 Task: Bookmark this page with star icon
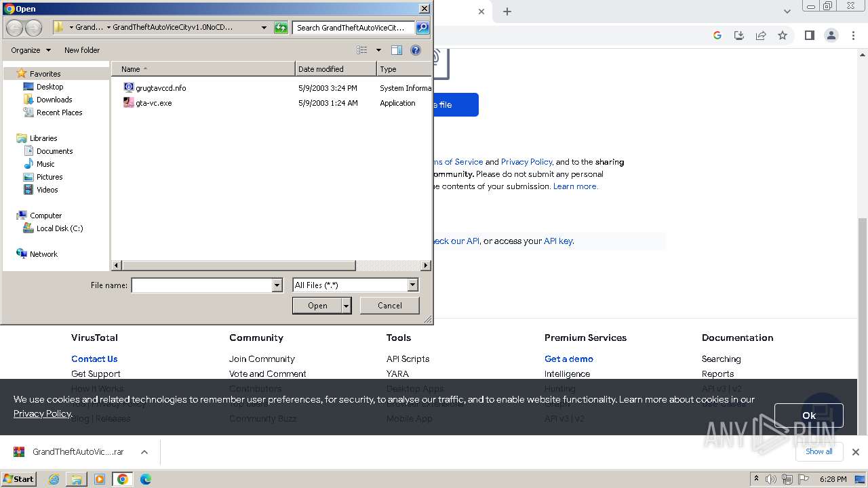click(783, 35)
